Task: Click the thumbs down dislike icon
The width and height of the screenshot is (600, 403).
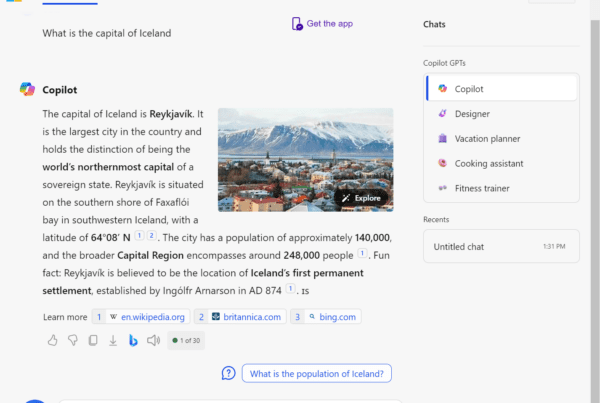Action: [x=72, y=340]
